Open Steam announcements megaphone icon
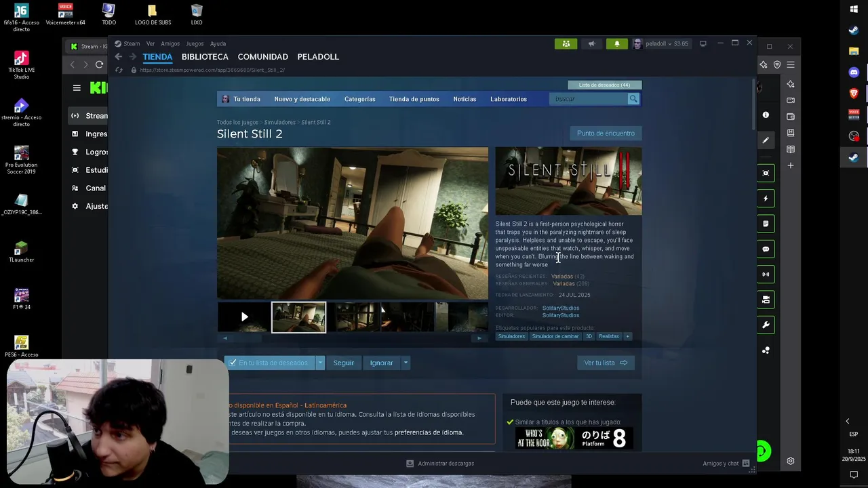Image resolution: width=868 pixels, height=488 pixels. point(591,43)
